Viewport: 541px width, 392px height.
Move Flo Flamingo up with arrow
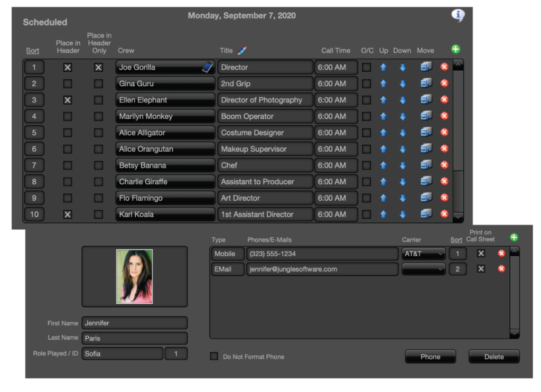point(384,198)
